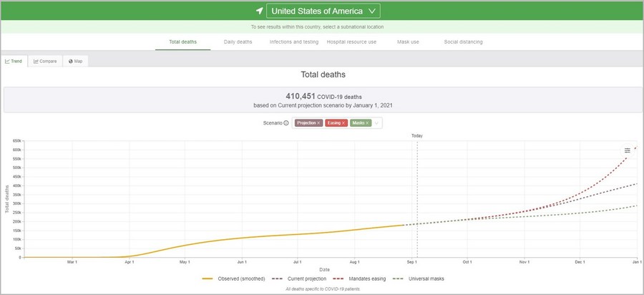This screenshot has width=644, height=295.
Task: Remove the Easing scenario tag
Action: coord(343,122)
